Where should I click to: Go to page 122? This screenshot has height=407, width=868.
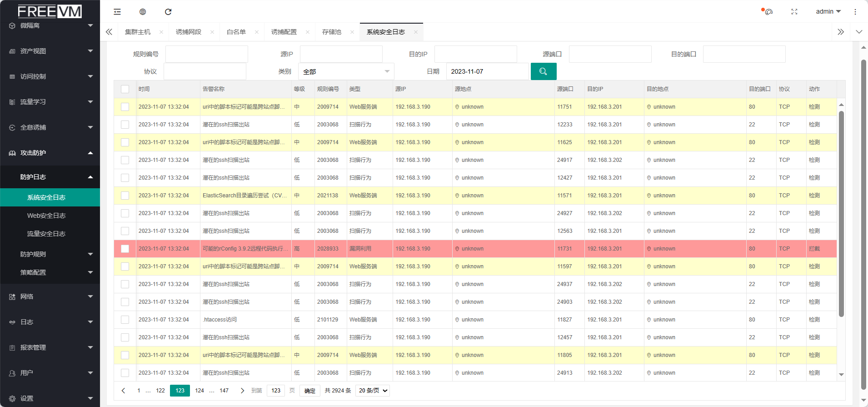[x=160, y=391]
